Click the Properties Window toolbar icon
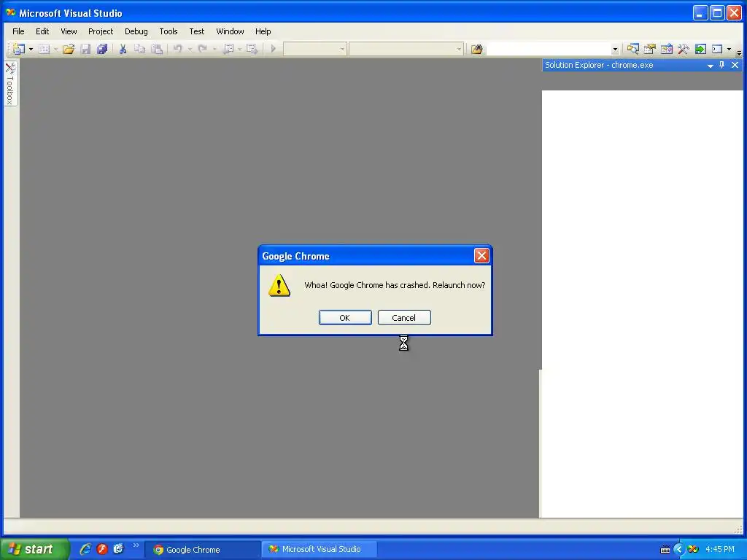The height and width of the screenshot is (560, 747). click(650, 49)
